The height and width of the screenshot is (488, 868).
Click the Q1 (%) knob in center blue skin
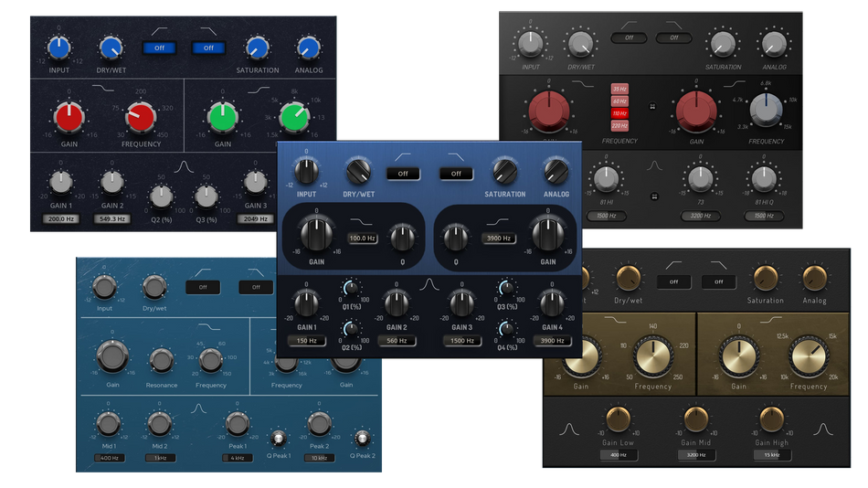click(x=351, y=288)
